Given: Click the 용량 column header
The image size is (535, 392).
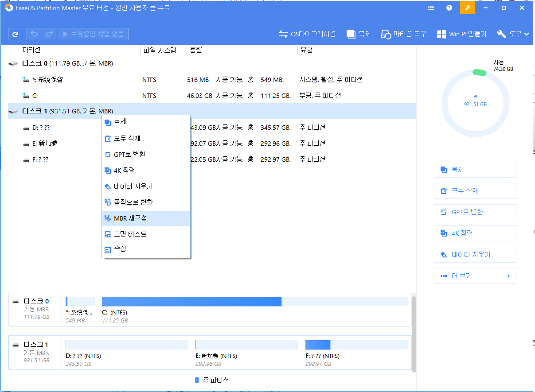Looking at the screenshot, I should (196, 50).
